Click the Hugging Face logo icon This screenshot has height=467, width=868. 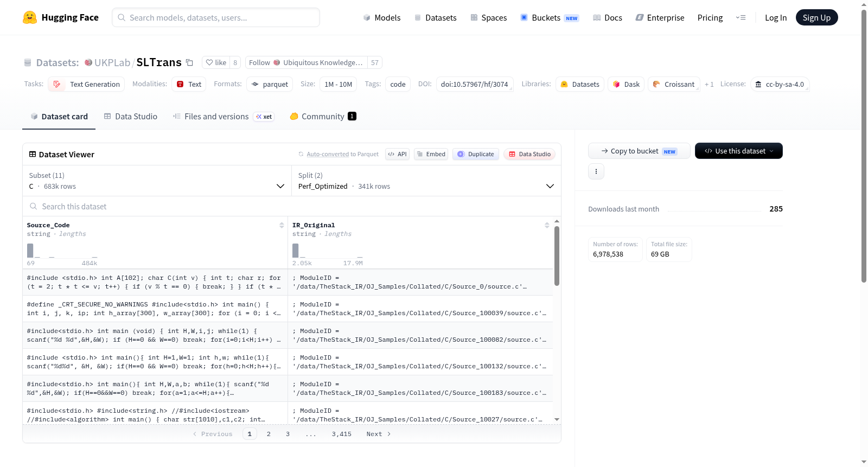click(29, 17)
